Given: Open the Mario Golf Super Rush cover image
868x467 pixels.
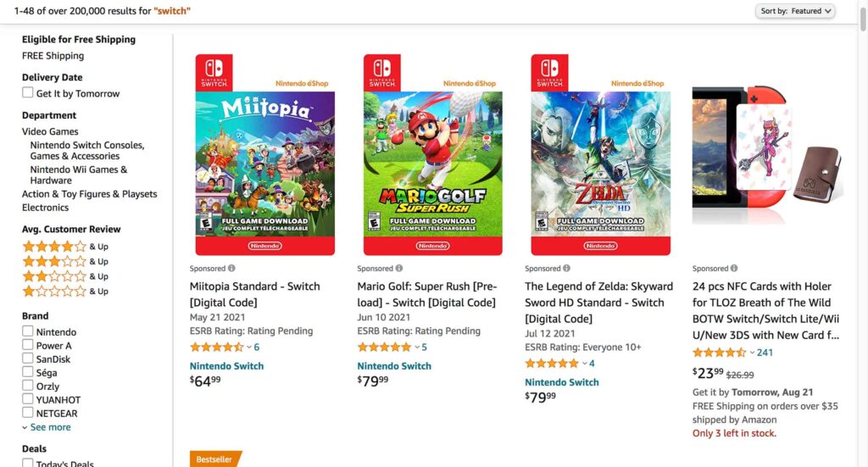Looking at the screenshot, I should coord(432,155).
